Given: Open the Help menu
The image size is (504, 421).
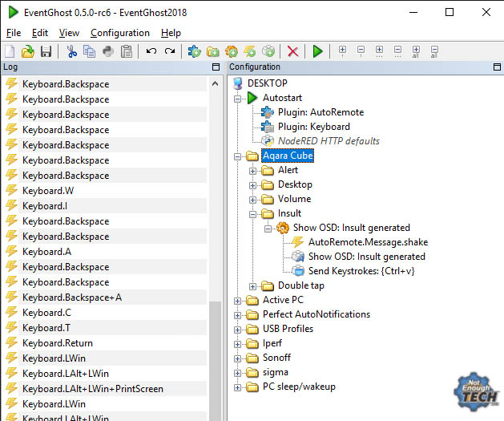Looking at the screenshot, I should point(171,33).
